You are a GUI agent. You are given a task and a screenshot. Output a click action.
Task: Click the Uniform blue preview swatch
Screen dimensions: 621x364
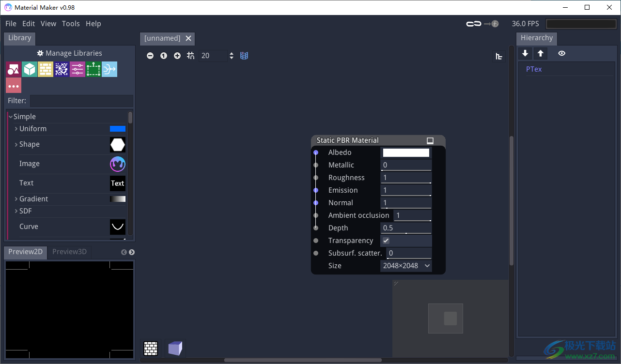(118, 129)
